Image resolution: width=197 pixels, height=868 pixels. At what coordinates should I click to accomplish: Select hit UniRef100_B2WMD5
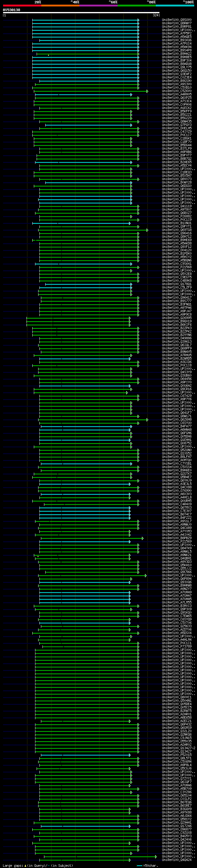[x=177, y=358]
